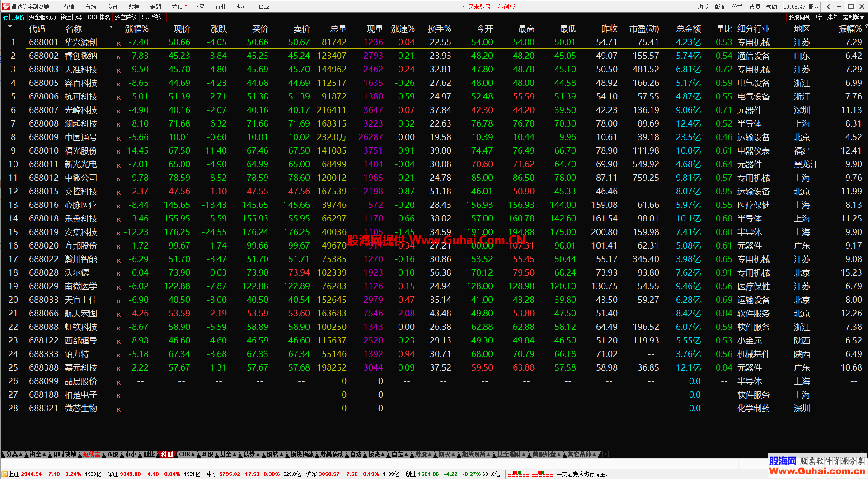Open the 定制版面 view tab
This screenshot has height=479, width=868.
pyautogui.click(x=854, y=17)
